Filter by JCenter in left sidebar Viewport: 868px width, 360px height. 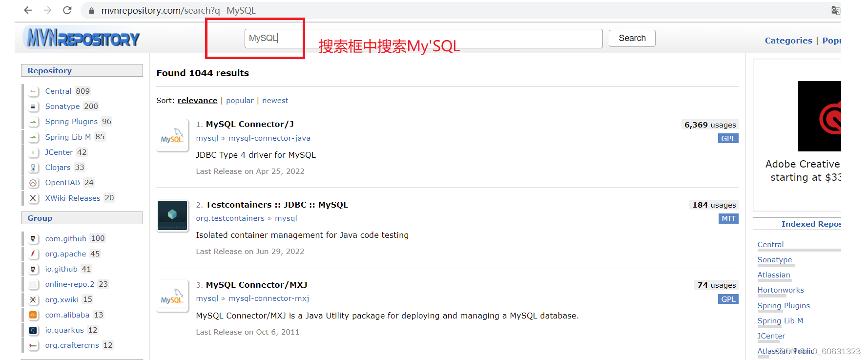pos(59,152)
